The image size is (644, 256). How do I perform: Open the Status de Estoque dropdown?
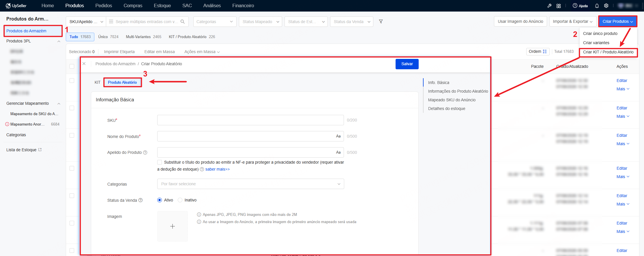pyautogui.click(x=306, y=22)
